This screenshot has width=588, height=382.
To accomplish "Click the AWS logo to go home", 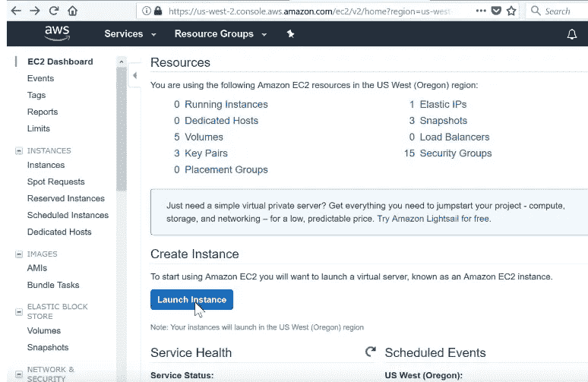I will pos(57,33).
